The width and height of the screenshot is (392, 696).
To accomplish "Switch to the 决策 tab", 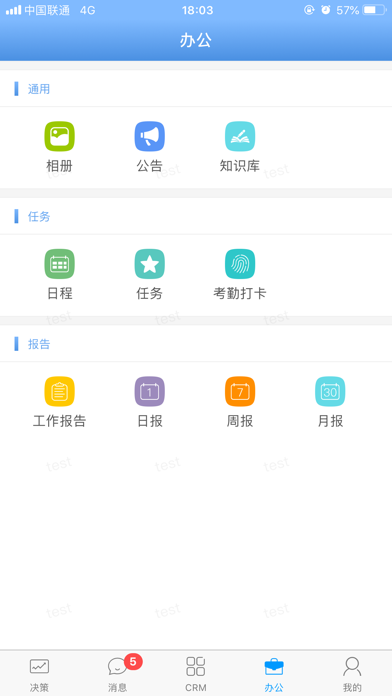I will (x=39, y=674).
